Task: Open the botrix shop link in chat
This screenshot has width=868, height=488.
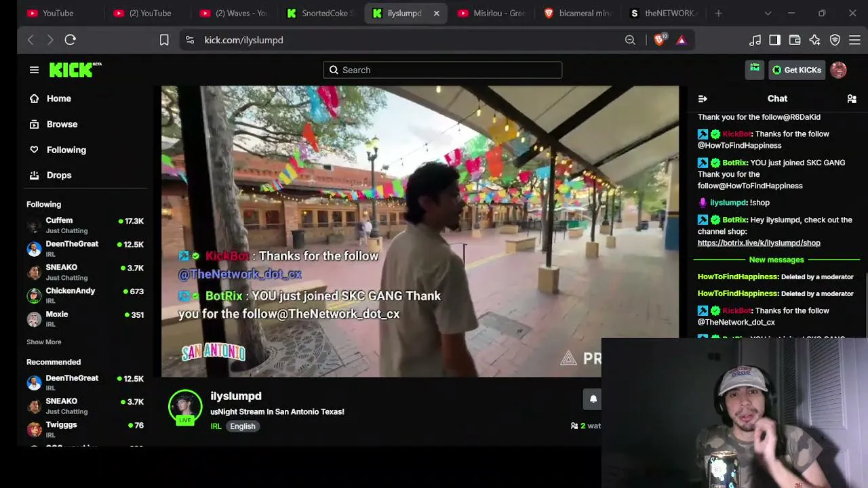Action: pos(759,243)
